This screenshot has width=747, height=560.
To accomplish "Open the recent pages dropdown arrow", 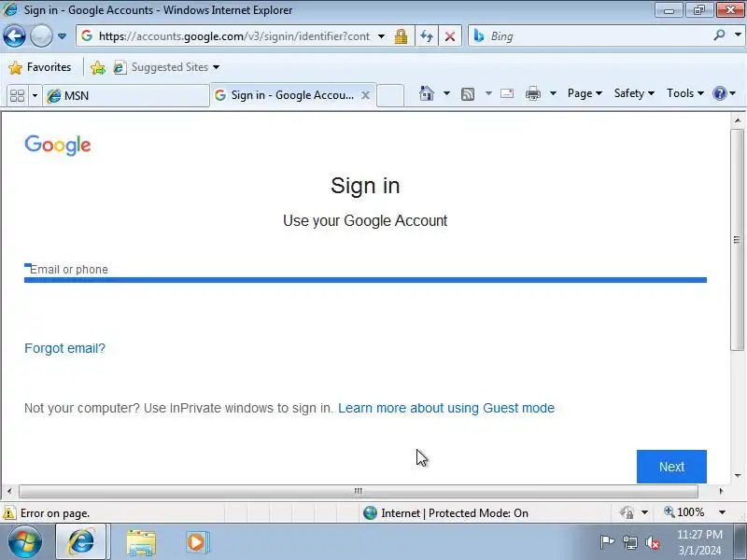I will point(62,36).
